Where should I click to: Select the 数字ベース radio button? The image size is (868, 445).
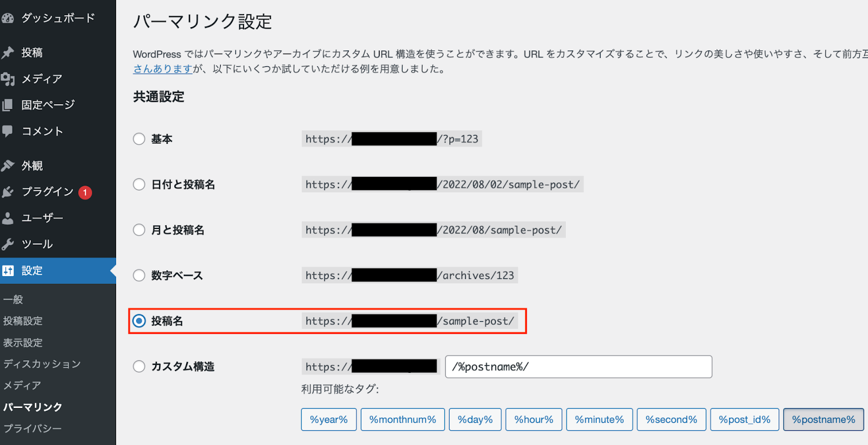click(x=139, y=276)
